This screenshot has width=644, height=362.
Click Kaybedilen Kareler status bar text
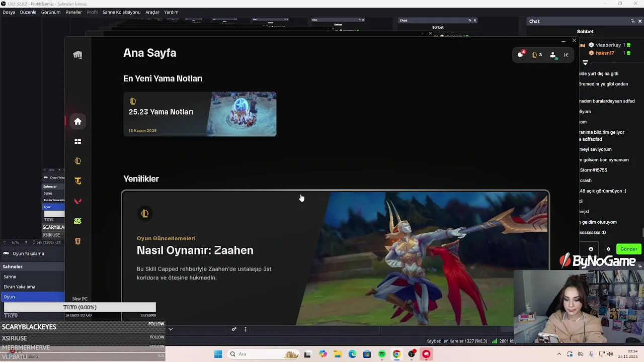point(456,341)
